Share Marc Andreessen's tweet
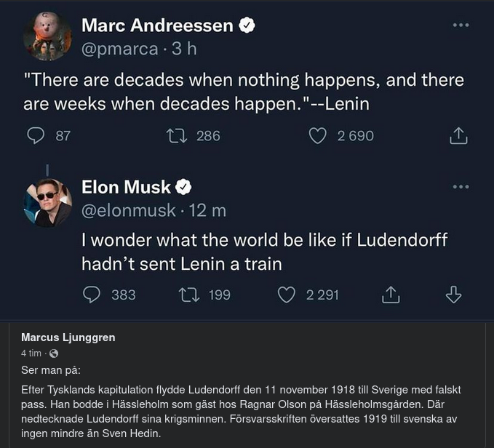 (x=458, y=136)
